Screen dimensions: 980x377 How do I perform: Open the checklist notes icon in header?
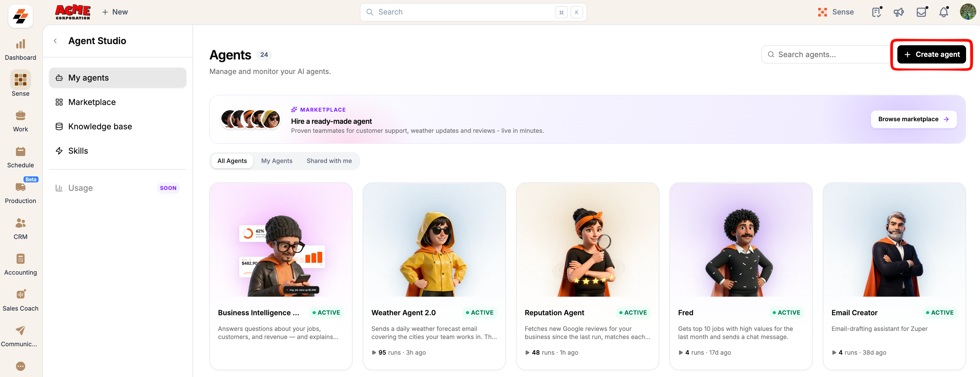coord(876,12)
